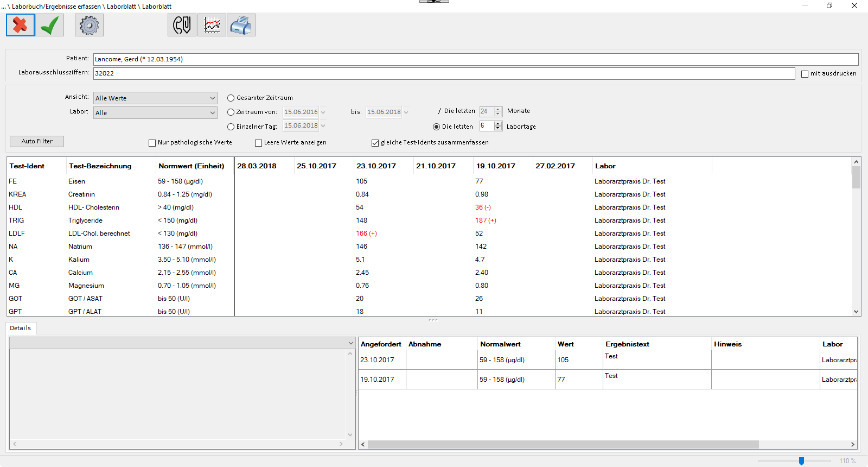Click the Monate number stepper field

[491, 111]
